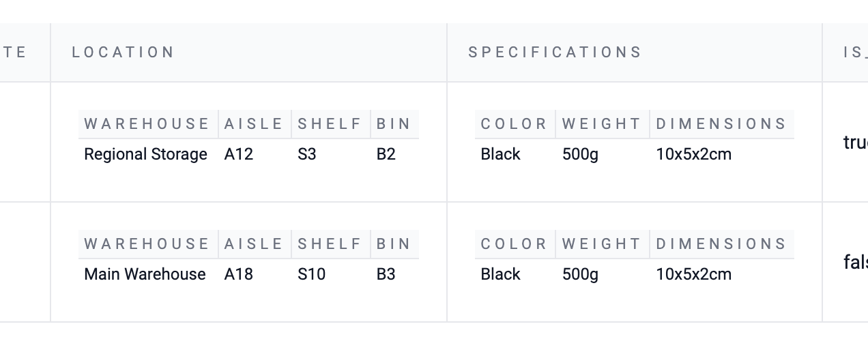The height and width of the screenshot is (352, 868).
Task: Click 10x5x2cm dimensions in second row
Action: coord(693,274)
